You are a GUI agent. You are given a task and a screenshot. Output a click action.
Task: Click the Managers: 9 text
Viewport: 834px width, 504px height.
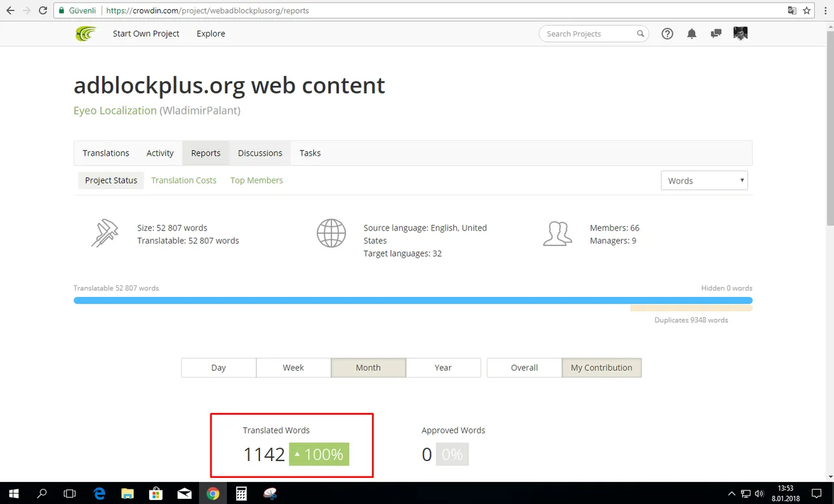[x=613, y=240]
